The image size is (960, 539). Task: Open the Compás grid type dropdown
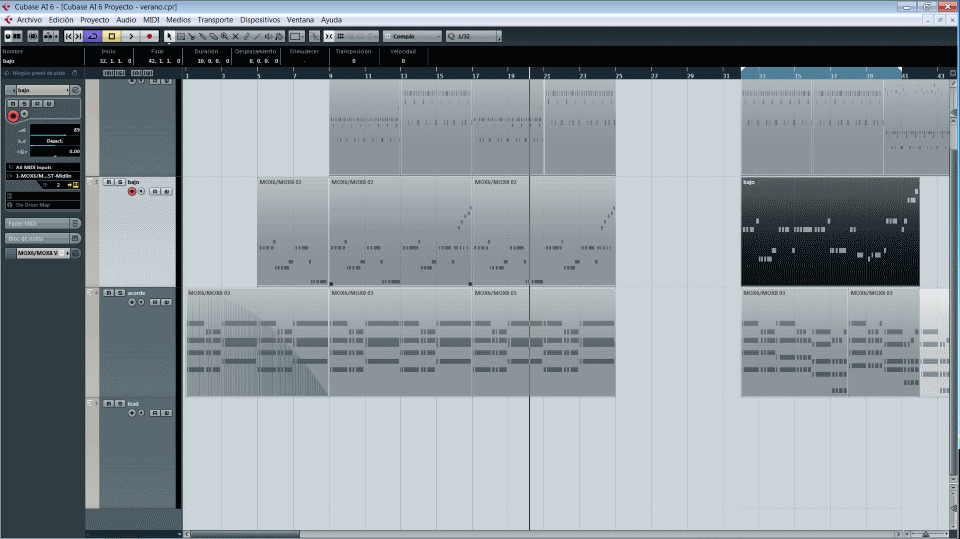click(x=411, y=37)
